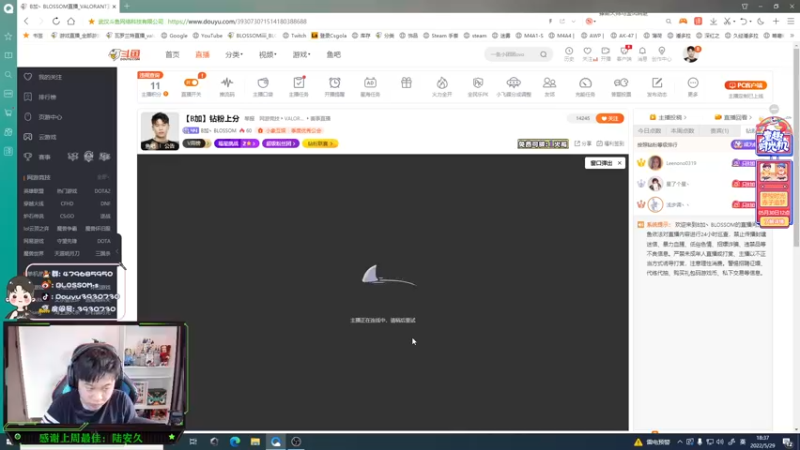This screenshot has height=450, width=800.
Task: Click user Leenono0319 in the ranking list
Action: tap(681, 163)
